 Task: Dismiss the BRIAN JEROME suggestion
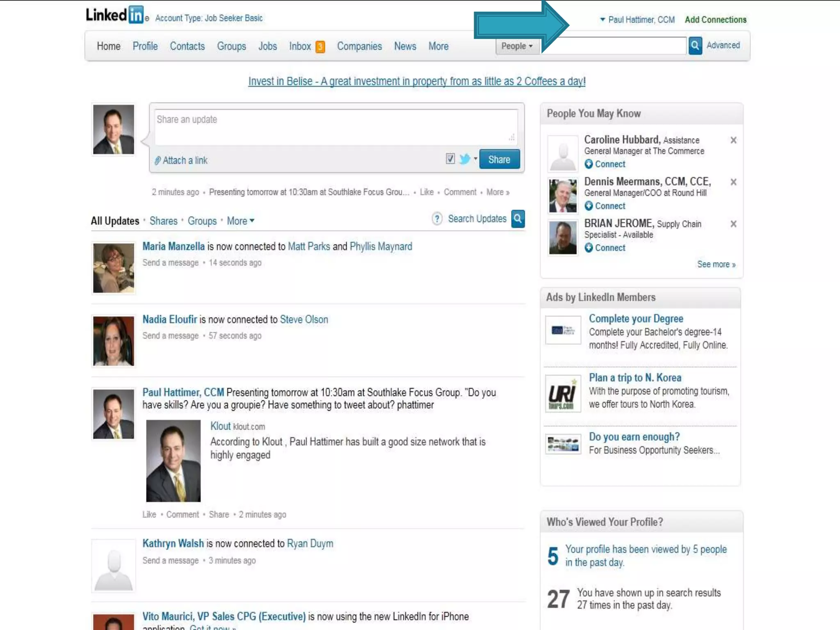click(x=733, y=224)
